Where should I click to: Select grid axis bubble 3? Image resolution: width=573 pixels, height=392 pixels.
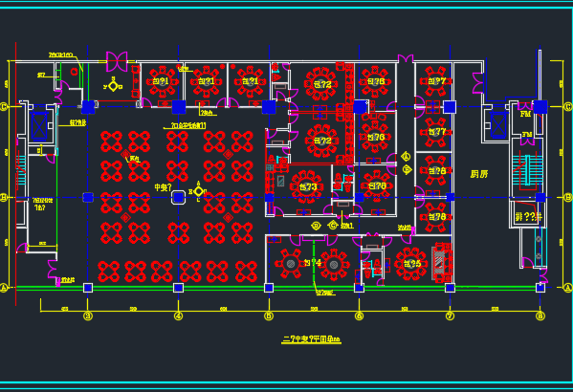coord(88,316)
